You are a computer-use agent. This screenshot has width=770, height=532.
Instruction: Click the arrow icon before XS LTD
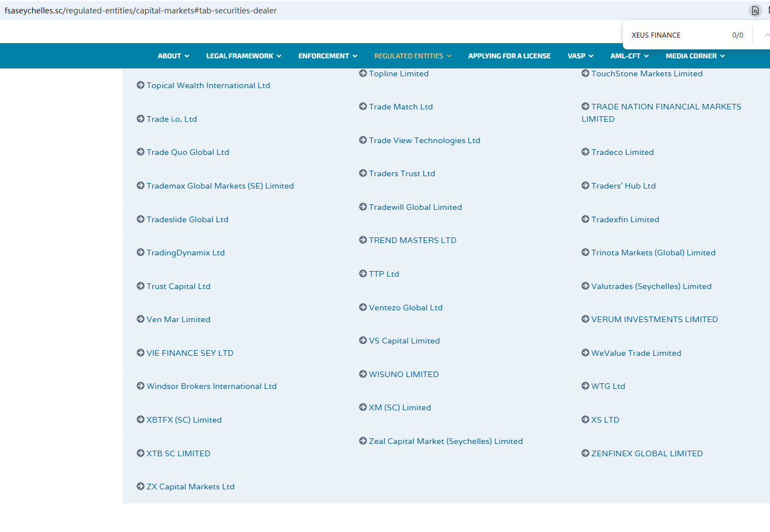point(585,420)
